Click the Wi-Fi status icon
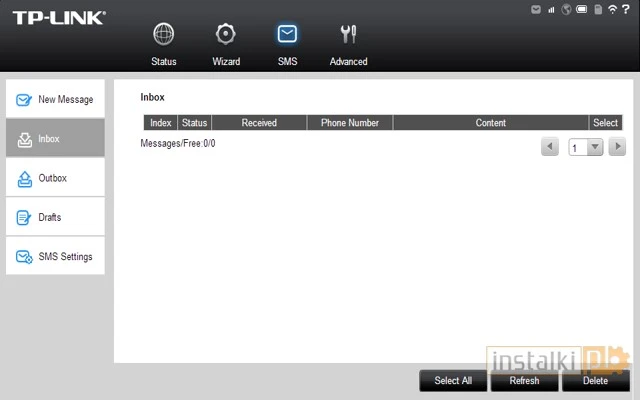640x400 pixels. 611,9
